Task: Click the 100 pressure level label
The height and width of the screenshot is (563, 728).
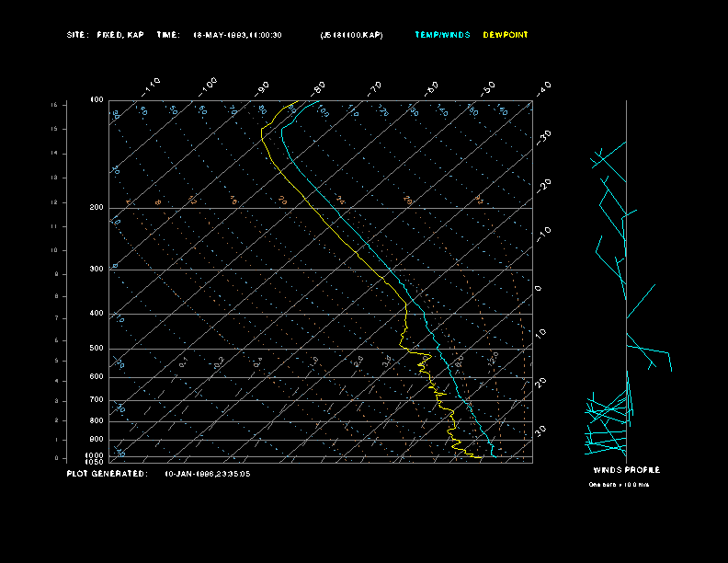Action: [97, 100]
